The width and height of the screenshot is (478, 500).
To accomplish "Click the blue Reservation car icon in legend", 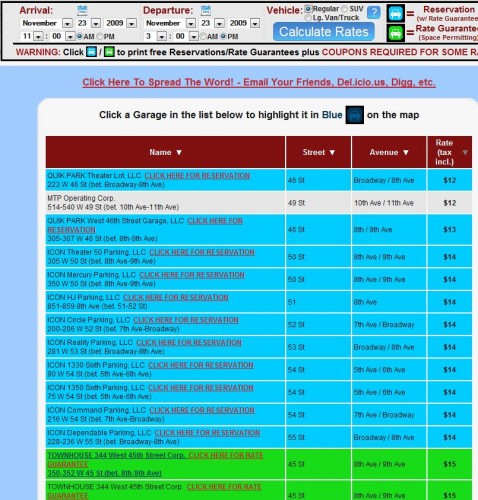I will point(396,14).
